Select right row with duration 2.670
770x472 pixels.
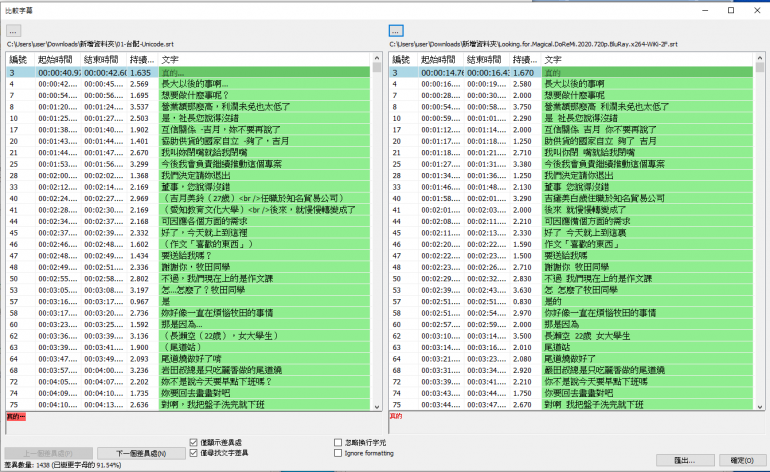[x=571, y=405]
